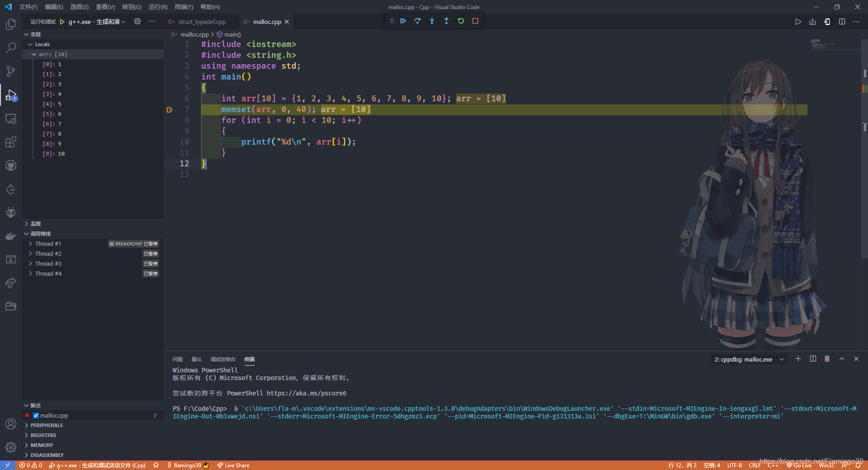
Task: Open the Explorer view in activity bar
Action: pyautogui.click(x=11, y=24)
